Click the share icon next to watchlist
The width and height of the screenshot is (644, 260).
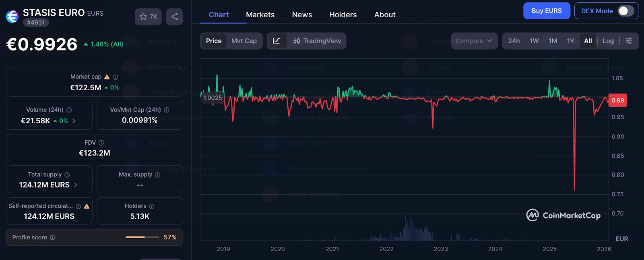click(174, 17)
